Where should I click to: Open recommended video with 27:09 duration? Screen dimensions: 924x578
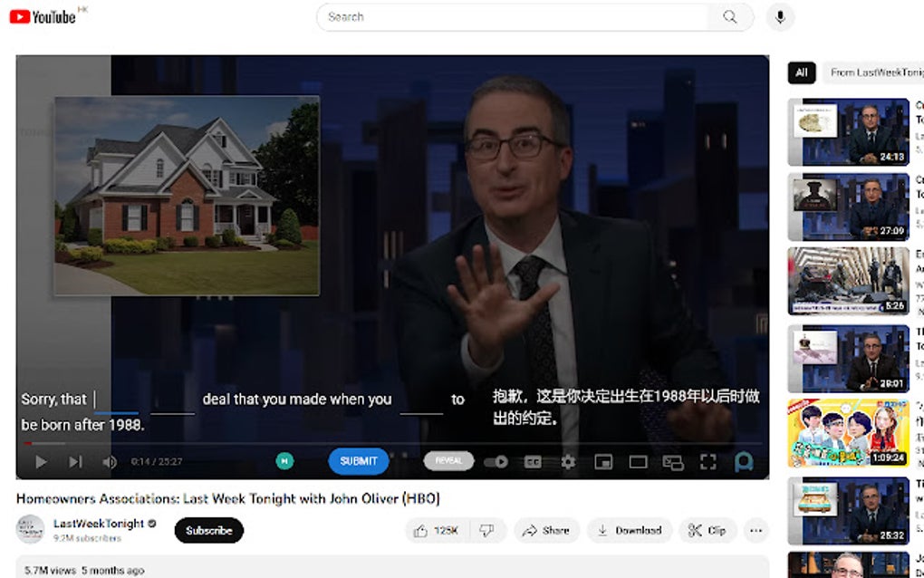click(849, 207)
